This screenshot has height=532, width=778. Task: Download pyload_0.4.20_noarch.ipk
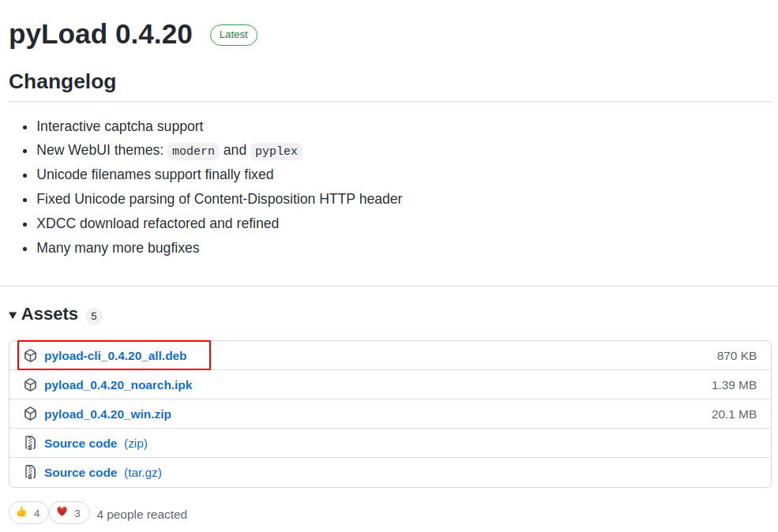(x=118, y=384)
